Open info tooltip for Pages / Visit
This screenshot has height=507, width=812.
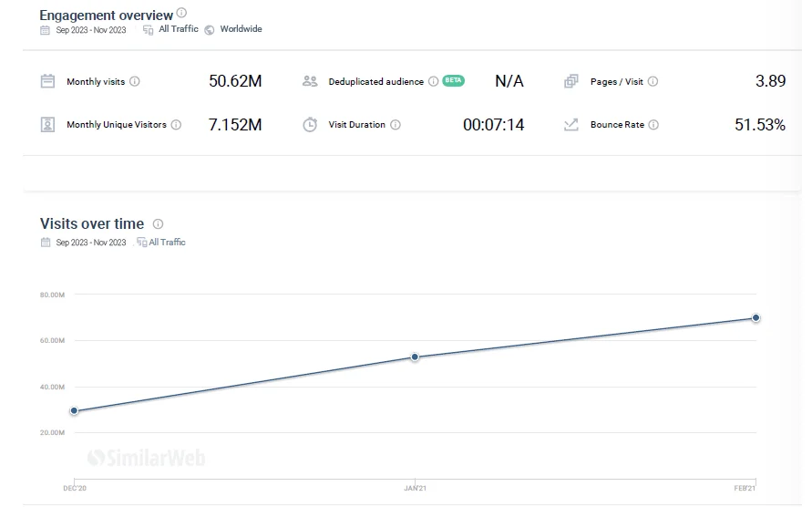point(653,81)
